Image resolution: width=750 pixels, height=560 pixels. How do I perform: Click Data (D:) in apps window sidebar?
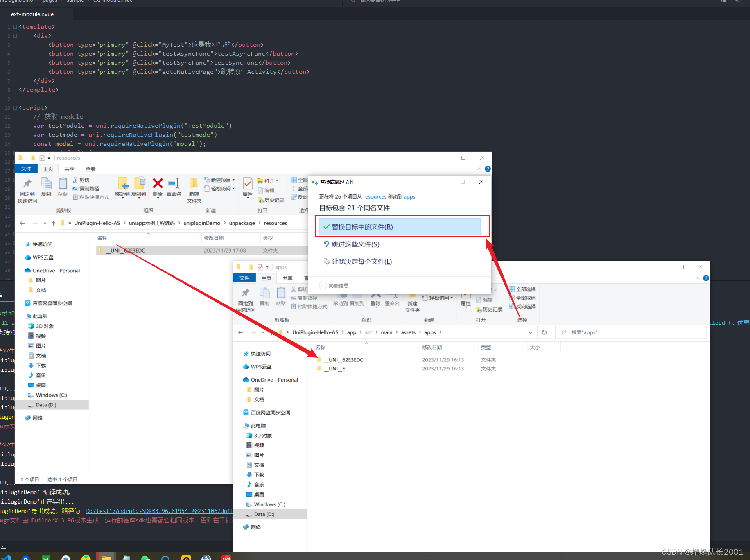pyautogui.click(x=264, y=514)
